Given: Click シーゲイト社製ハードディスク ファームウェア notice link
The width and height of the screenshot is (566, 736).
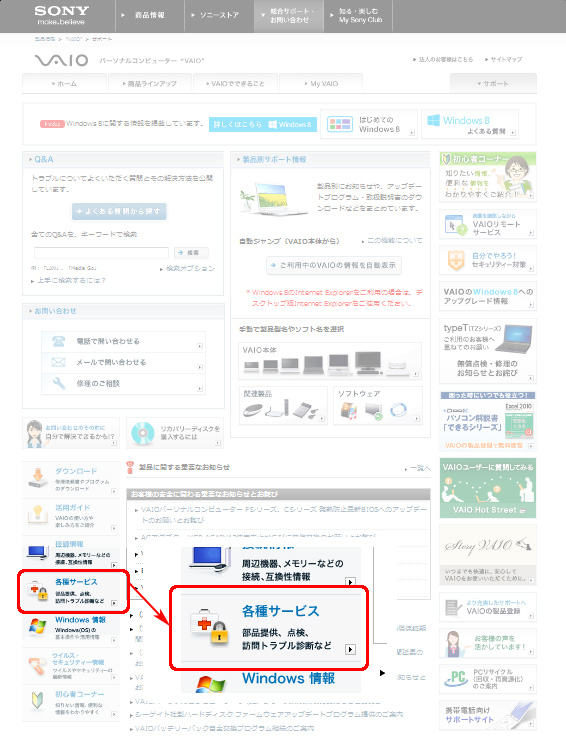Looking at the screenshot, I should click(269, 714).
